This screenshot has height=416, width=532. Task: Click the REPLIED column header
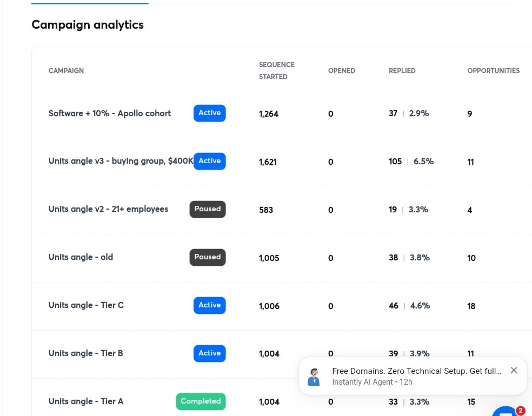(402, 71)
